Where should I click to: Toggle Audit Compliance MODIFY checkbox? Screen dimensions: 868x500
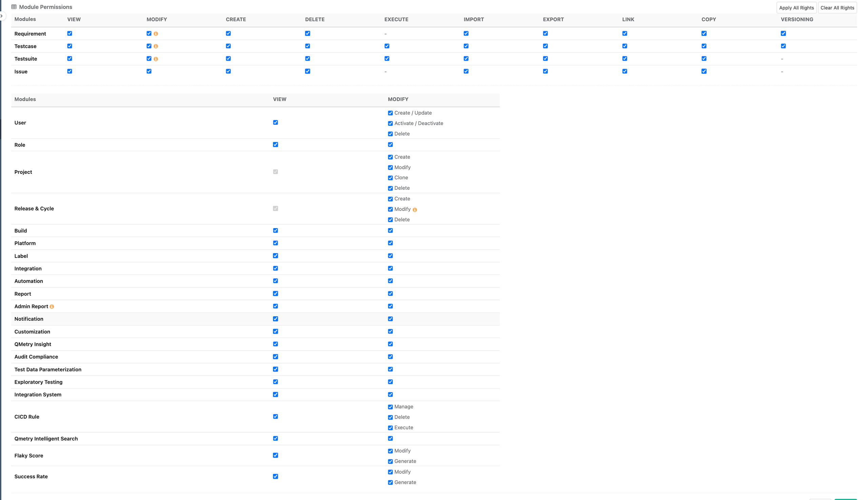390,357
